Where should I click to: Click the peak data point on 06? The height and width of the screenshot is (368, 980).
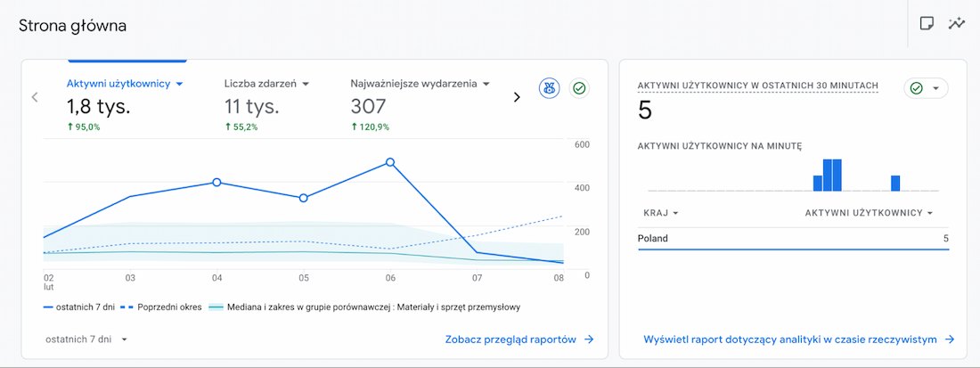(x=390, y=162)
